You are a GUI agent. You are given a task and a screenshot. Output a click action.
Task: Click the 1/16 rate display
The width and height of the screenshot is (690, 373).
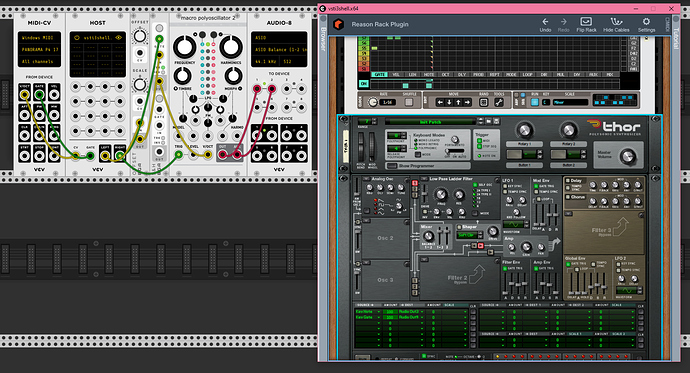[x=388, y=102]
